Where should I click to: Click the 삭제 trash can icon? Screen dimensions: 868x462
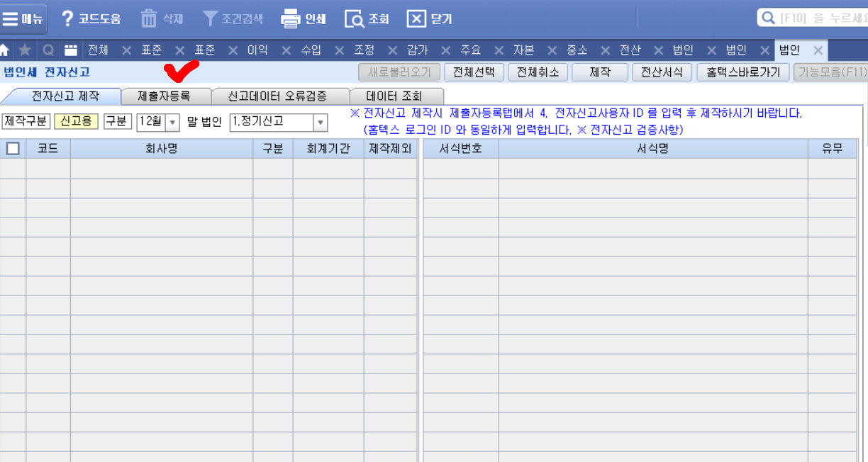(149, 18)
